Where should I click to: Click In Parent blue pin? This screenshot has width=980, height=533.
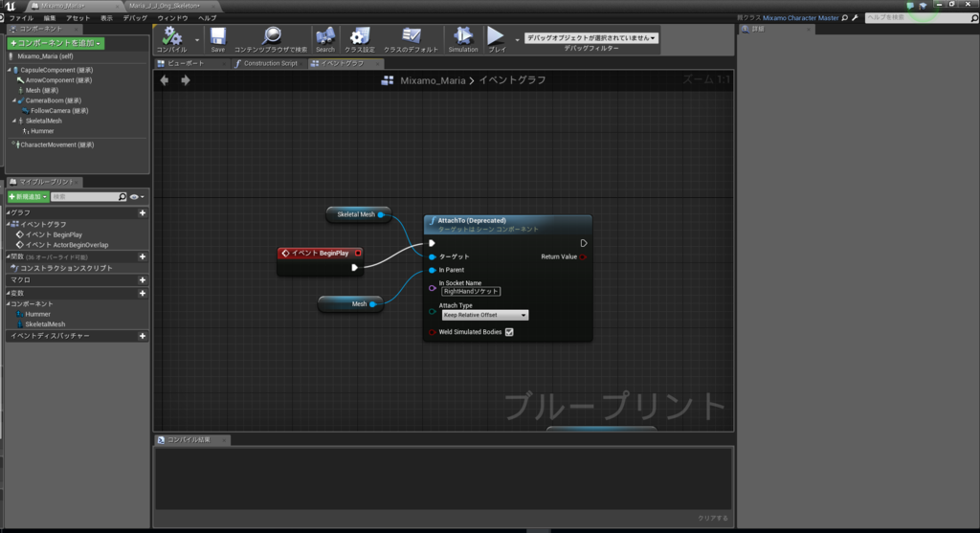(x=432, y=270)
